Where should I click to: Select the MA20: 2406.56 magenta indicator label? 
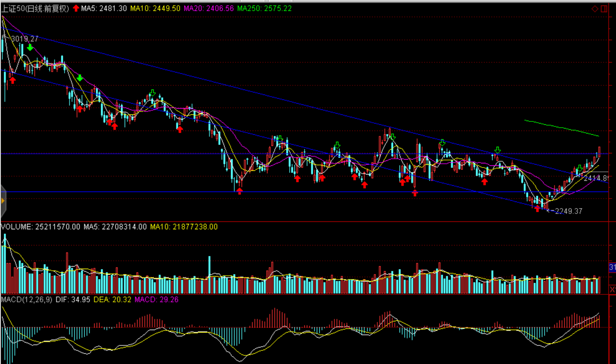[x=209, y=8]
